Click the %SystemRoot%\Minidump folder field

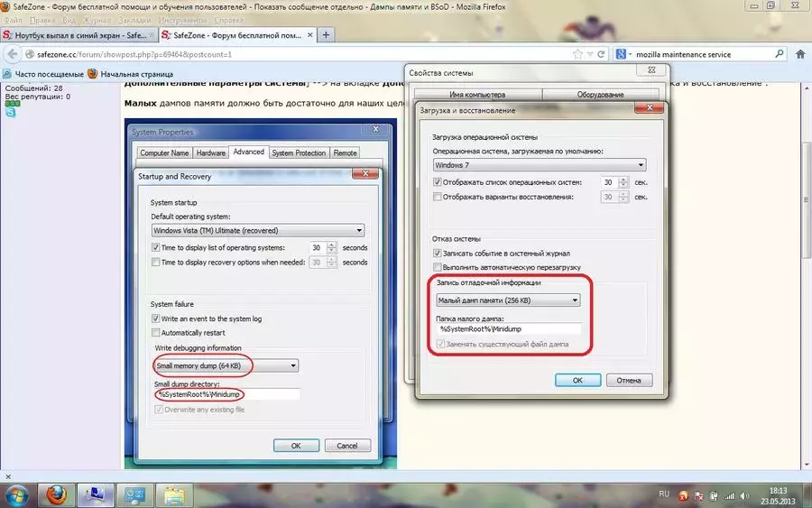tap(509, 328)
